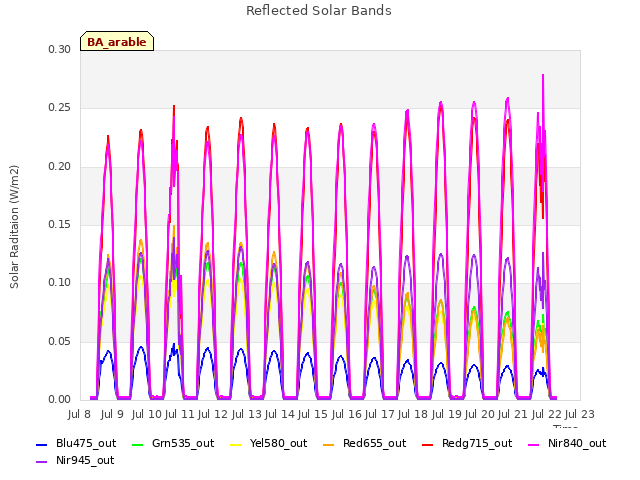Click the Jul 16 x-axis date label
Image resolution: width=640 pixels, height=480 pixels.
tap(347, 414)
